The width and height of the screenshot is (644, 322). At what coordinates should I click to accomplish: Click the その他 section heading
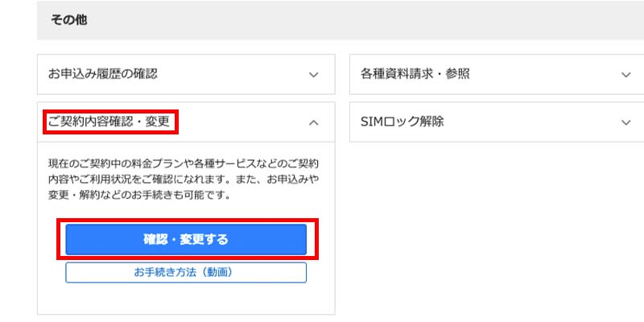[68, 20]
